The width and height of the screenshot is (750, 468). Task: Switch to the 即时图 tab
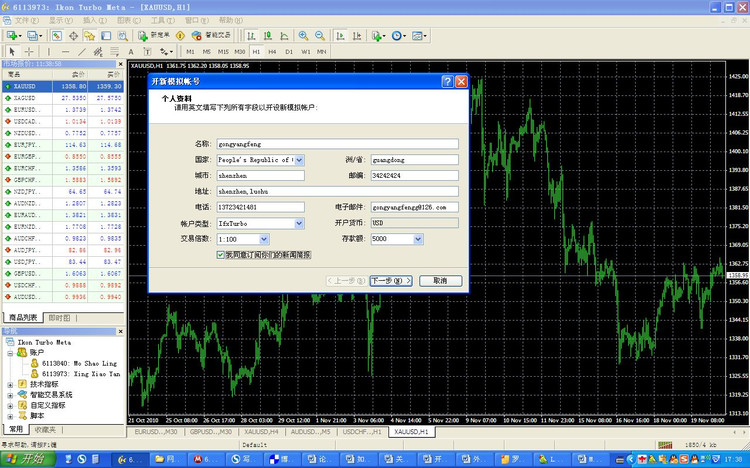point(59,317)
